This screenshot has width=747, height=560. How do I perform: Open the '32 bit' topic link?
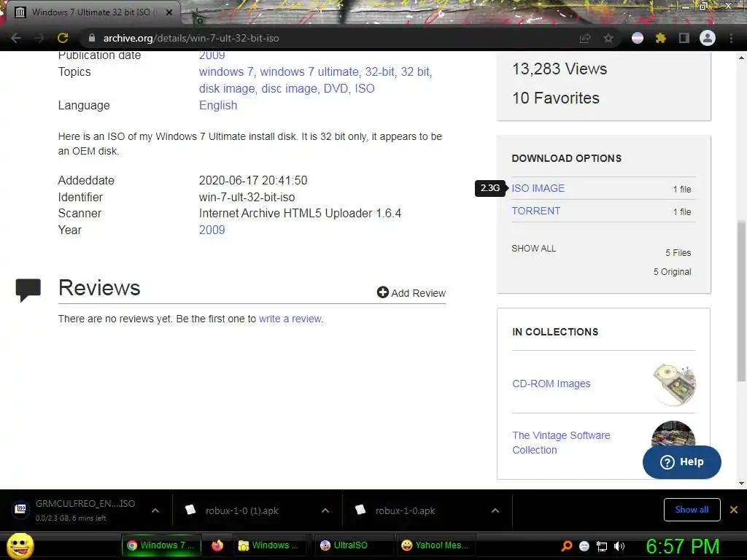(415, 72)
